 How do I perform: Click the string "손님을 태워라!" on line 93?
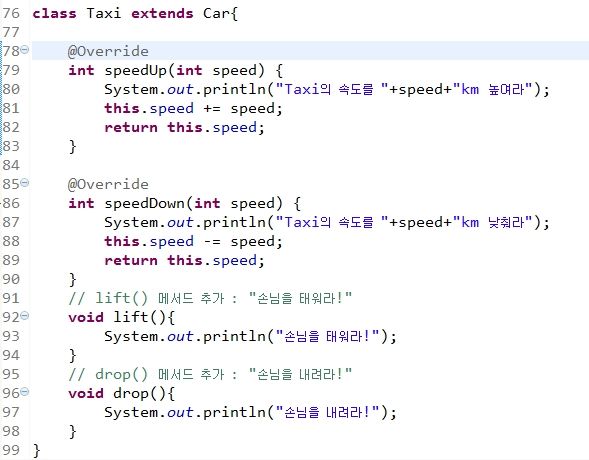click(x=328, y=336)
